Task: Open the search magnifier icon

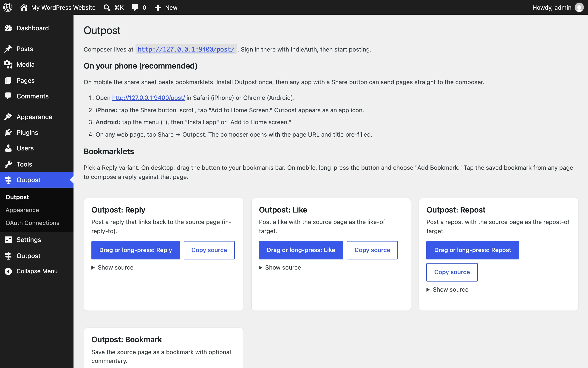Action: pos(107,8)
